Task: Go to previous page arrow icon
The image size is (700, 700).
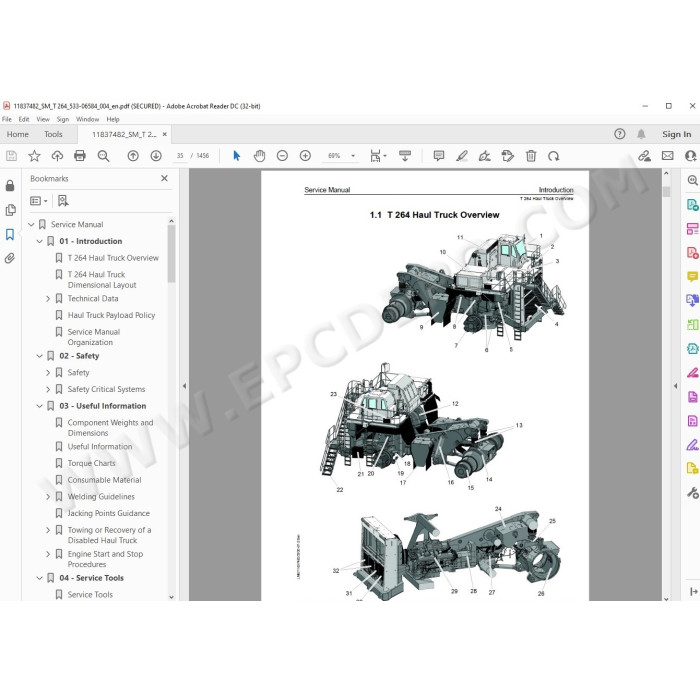Action: point(133,156)
